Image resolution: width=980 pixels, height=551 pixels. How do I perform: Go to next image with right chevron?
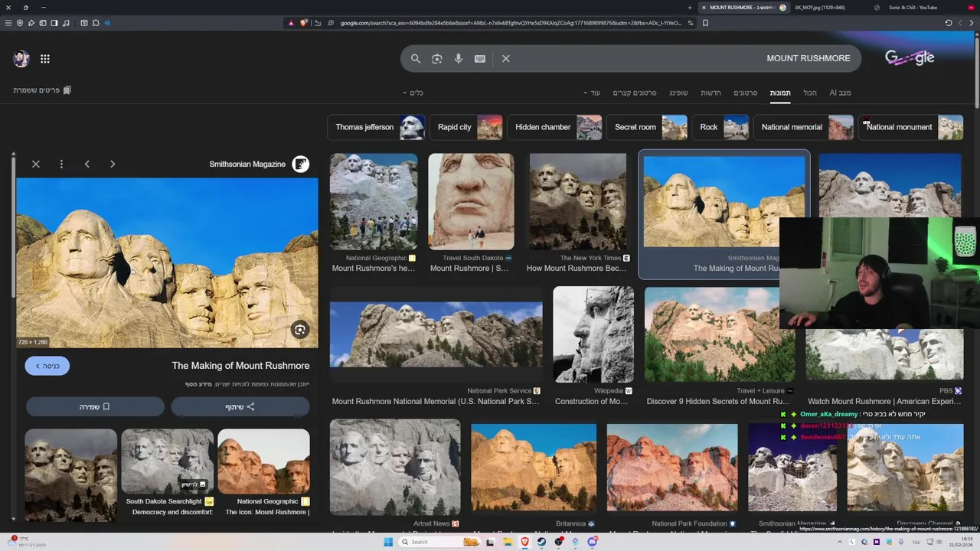(113, 164)
